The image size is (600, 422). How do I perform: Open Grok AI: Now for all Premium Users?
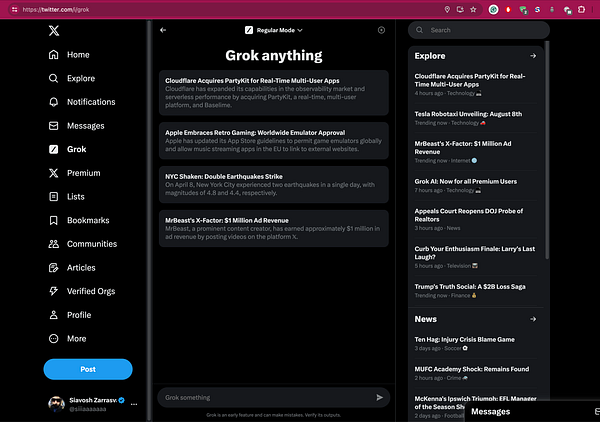click(476, 186)
